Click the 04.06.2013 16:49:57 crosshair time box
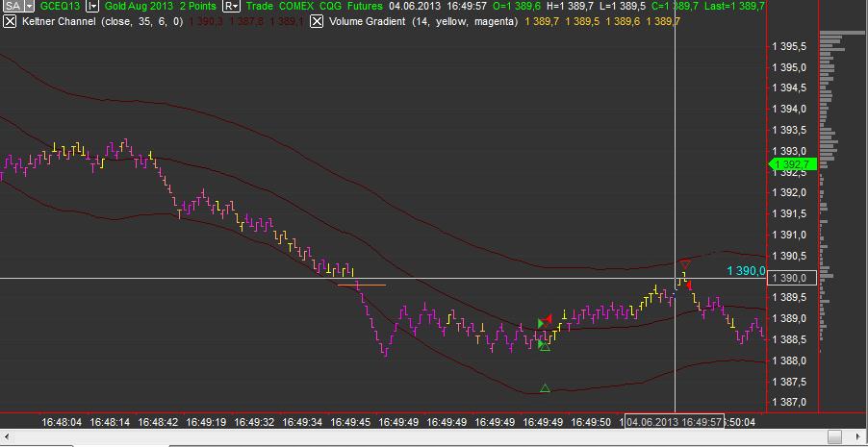 tap(675, 422)
